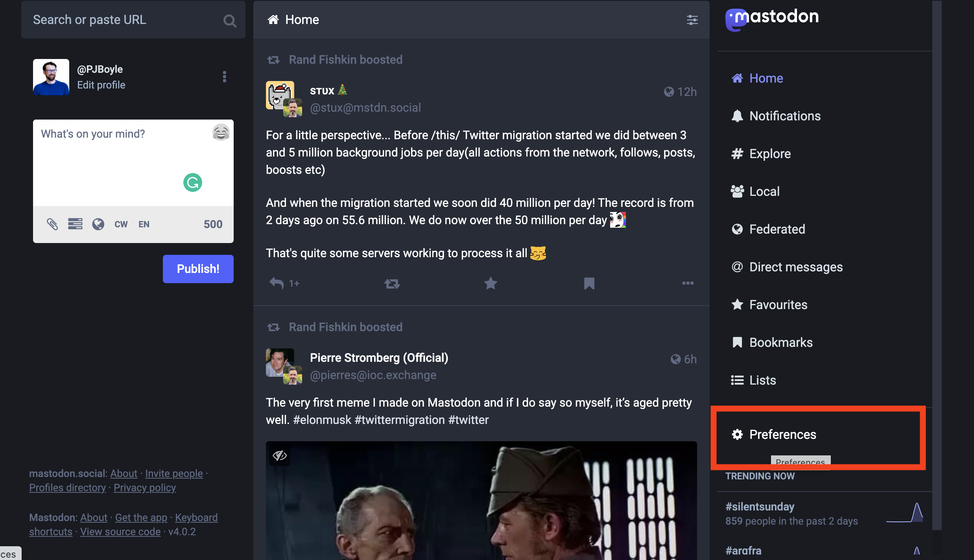Go to Notifications in sidebar

pyautogui.click(x=784, y=116)
